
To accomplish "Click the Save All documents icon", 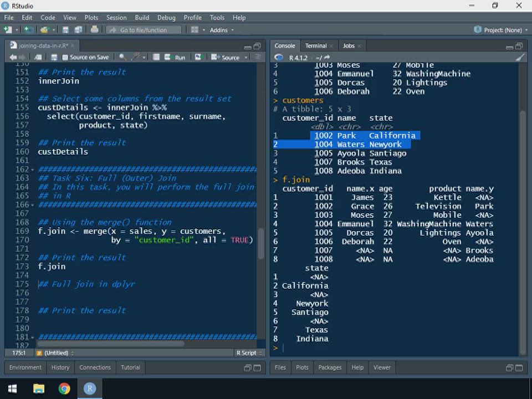I will click(x=78, y=29).
